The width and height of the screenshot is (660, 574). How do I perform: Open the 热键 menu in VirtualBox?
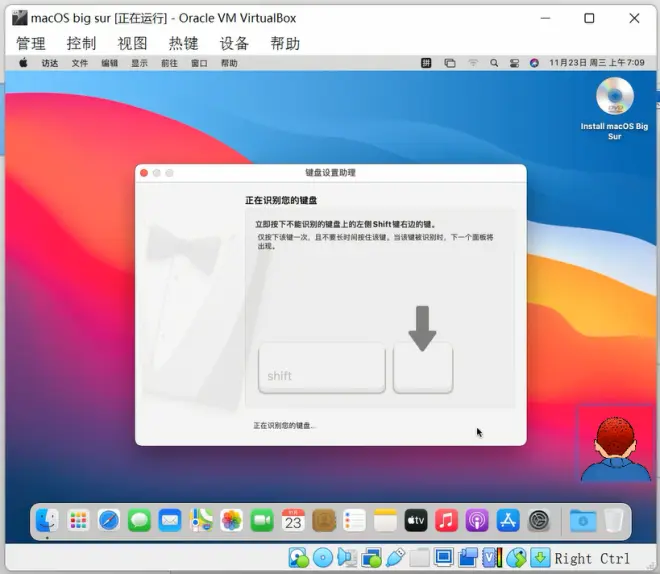(x=183, y=43)
